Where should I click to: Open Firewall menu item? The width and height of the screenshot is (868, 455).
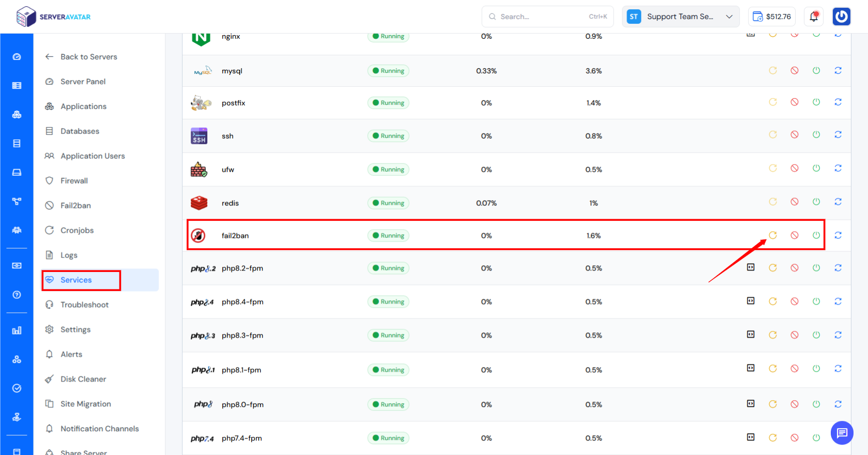click(67, 181)
